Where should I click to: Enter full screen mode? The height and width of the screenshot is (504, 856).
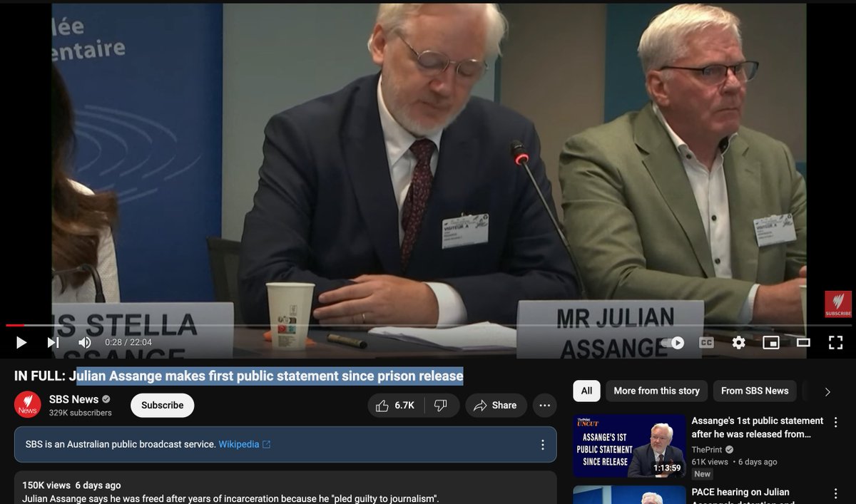point(836,343)
